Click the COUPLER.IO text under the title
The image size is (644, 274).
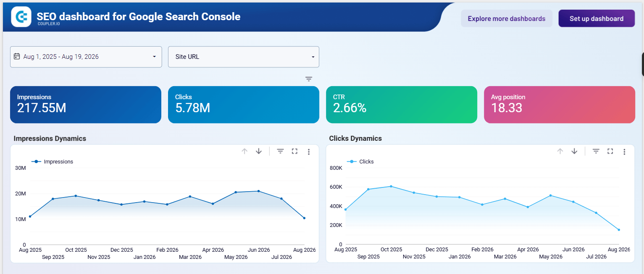(x=48, y=24)
